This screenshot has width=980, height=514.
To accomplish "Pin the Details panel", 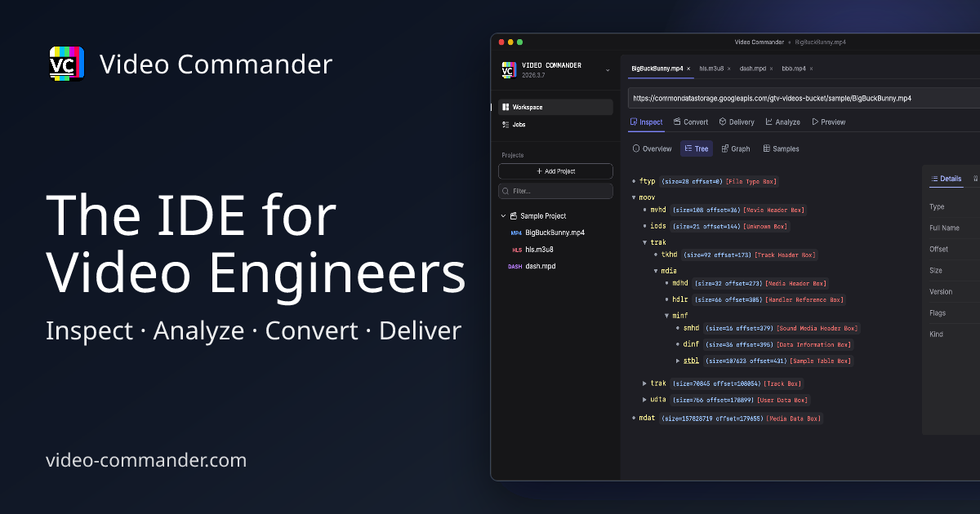I will tap(976, 179).
